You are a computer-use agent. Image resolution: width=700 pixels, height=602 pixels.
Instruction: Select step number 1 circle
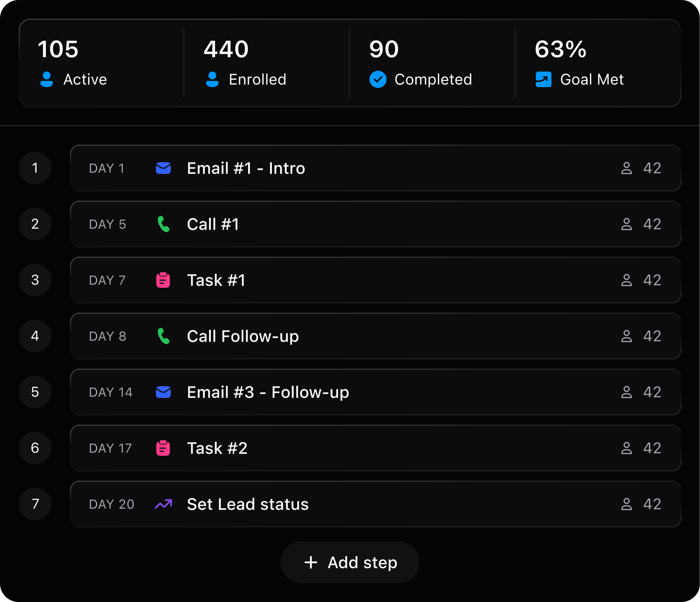[35, 168]
